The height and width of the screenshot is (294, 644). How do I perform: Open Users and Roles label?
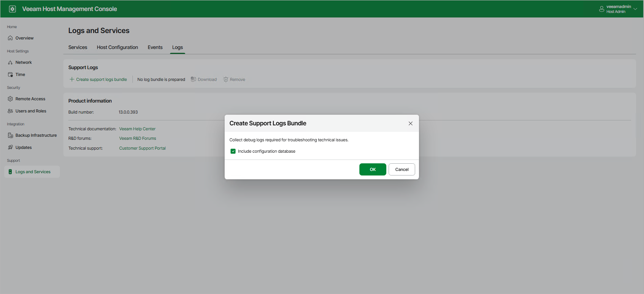coord(31,111)
